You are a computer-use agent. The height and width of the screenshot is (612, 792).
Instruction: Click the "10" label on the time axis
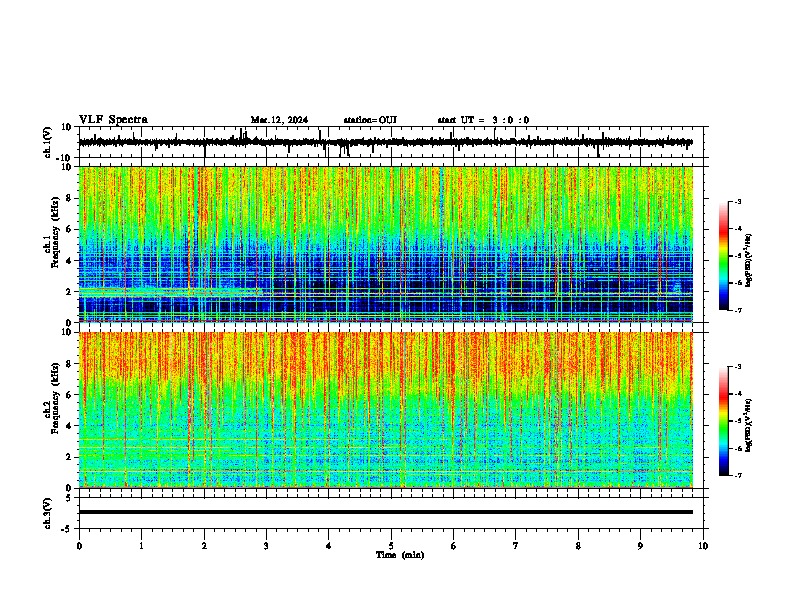(703, 546)
